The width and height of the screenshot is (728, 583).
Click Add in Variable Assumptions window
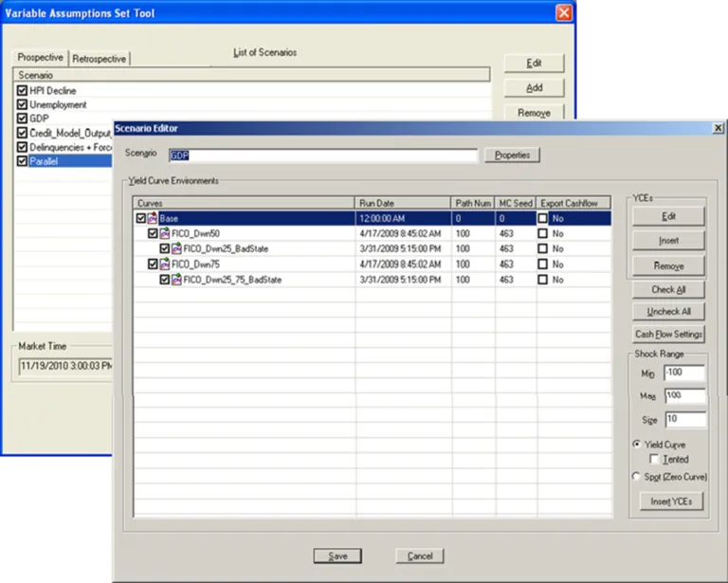534,88
